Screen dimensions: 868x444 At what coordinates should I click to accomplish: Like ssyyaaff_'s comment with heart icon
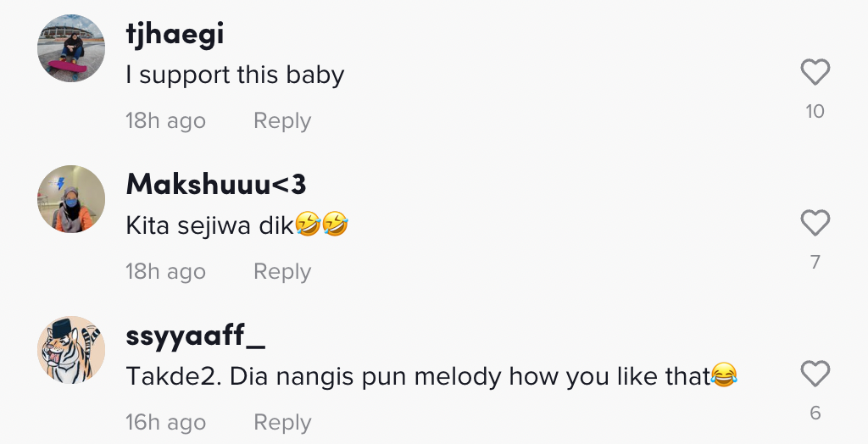[815, 375]
